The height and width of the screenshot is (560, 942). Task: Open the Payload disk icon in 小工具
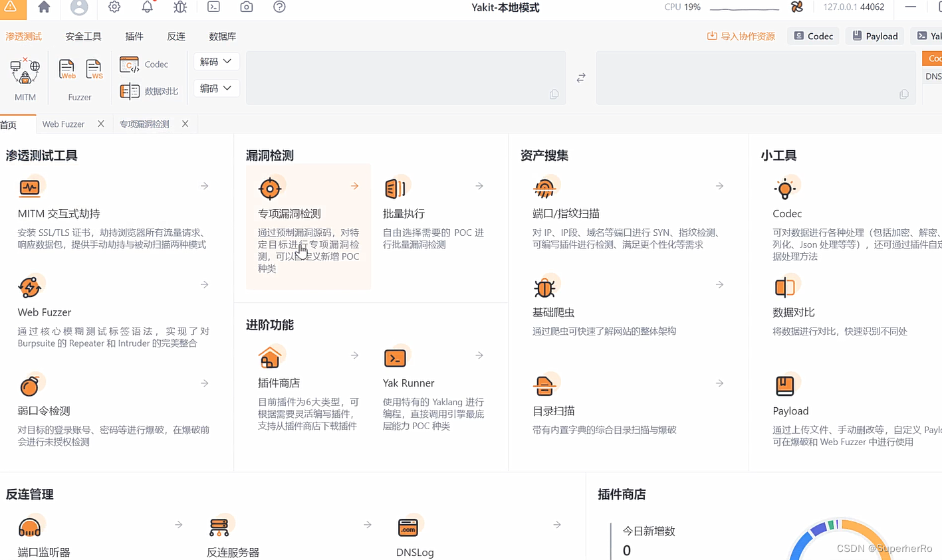pos(785,385)
